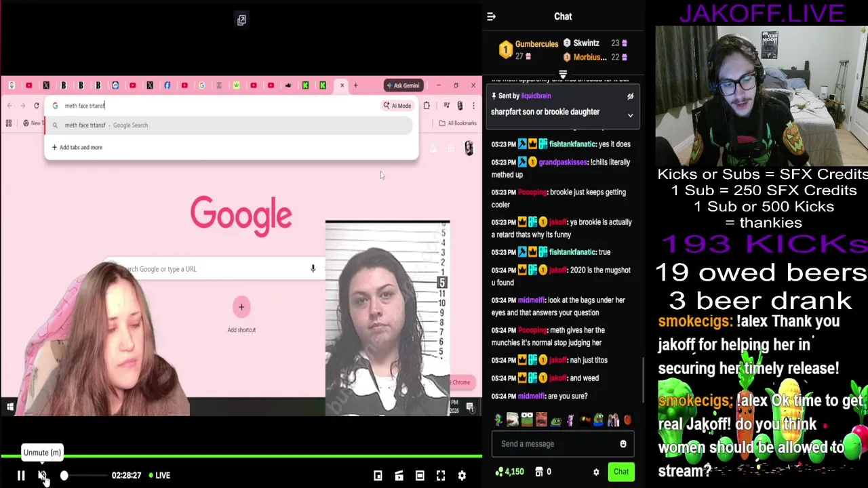Open mini player mode icon
Image resolution: width=868 pixels, height=488 pixels.
click(x=378, y=476)
